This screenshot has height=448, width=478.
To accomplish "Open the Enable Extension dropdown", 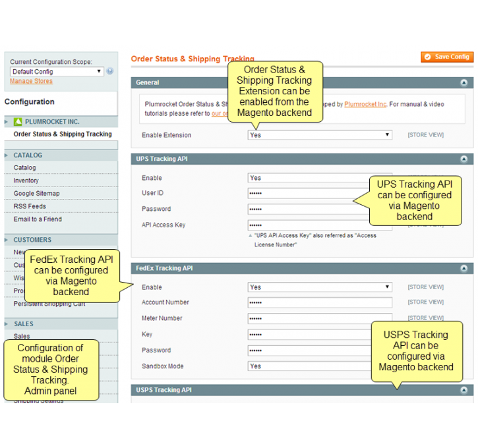I will point(320,135).
